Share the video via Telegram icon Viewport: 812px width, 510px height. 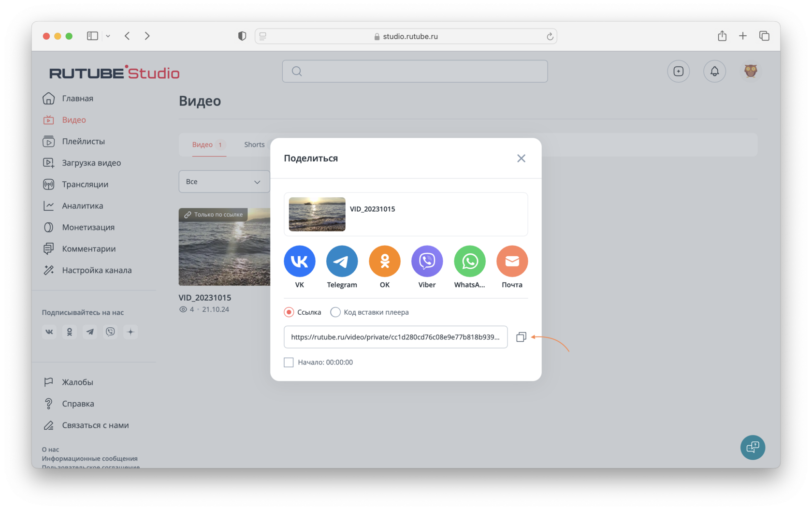(342, 261)
